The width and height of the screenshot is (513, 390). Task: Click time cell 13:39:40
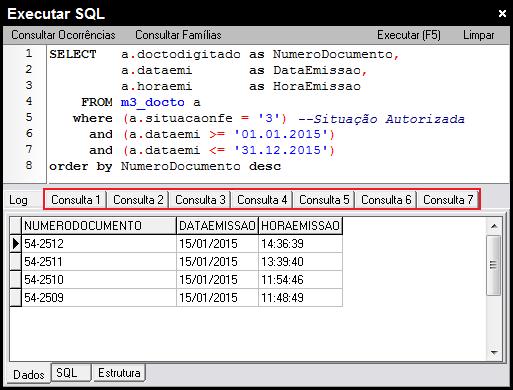[x=300, y=262]
